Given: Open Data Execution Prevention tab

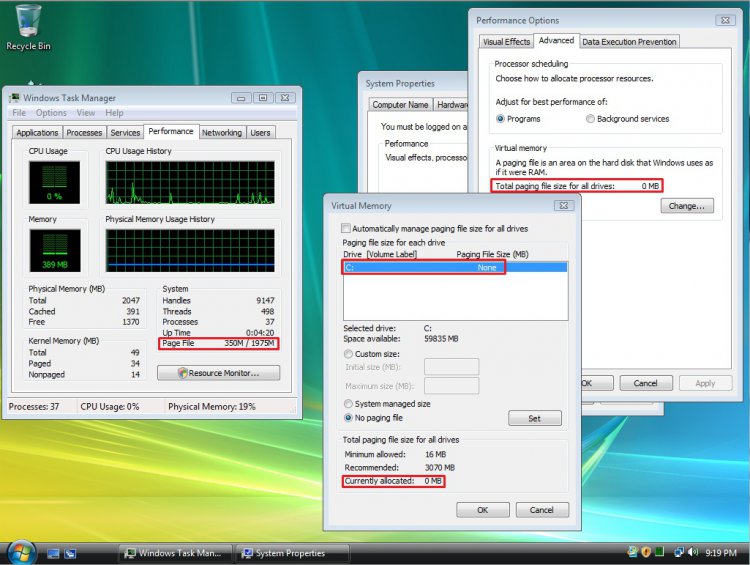Looking at the screenshot, I should coord(629,42).
